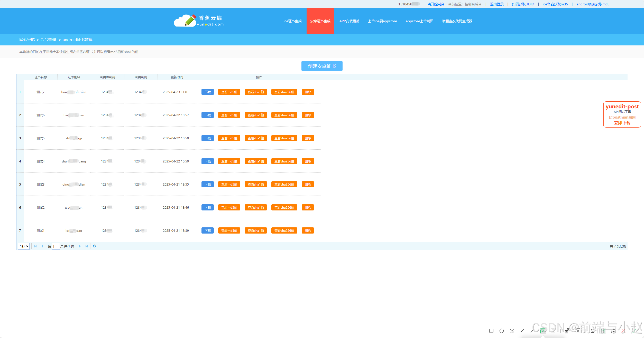Screen dimensions: 644x338
Task: Select the pen drawing tool
Action: [532, 331]
